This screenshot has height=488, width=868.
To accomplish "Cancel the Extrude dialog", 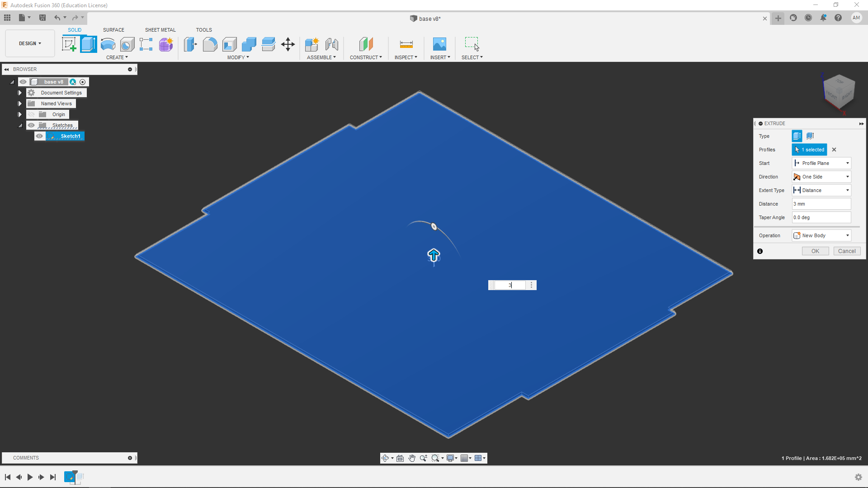I will coord(846,251).
